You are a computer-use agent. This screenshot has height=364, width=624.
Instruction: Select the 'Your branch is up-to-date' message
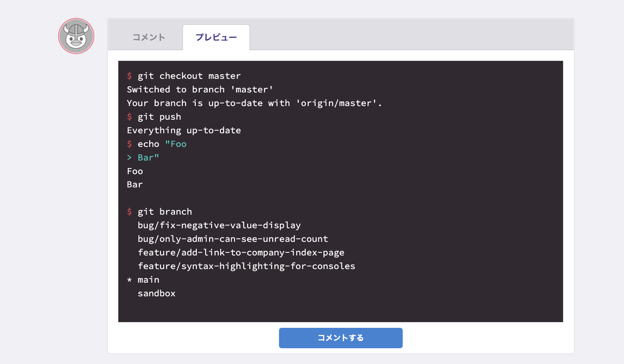[x=254, y=103]
